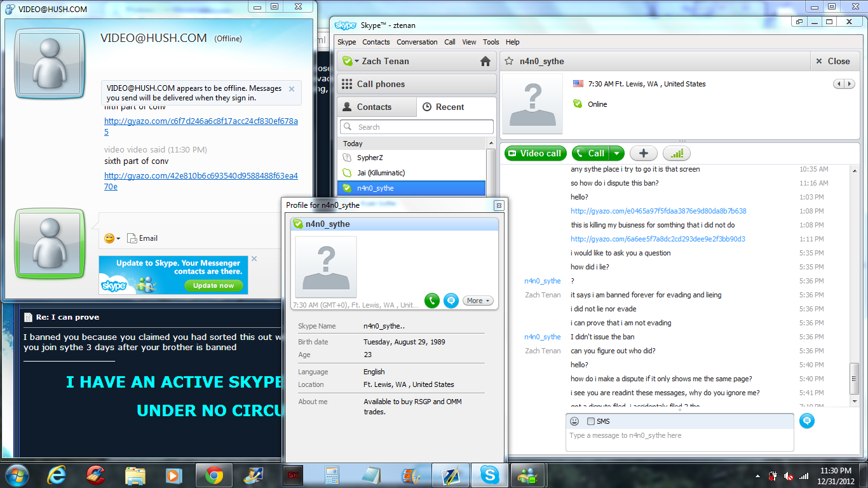Call n4n0_sythe using the green phone icon in profile
868x488 pixels.
point(432,301)
